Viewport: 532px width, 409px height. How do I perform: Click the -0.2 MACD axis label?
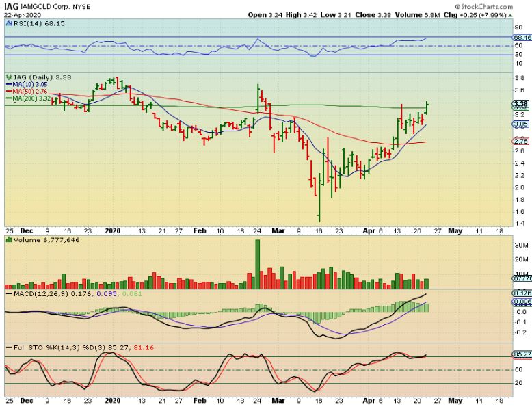tap(520, 332)
